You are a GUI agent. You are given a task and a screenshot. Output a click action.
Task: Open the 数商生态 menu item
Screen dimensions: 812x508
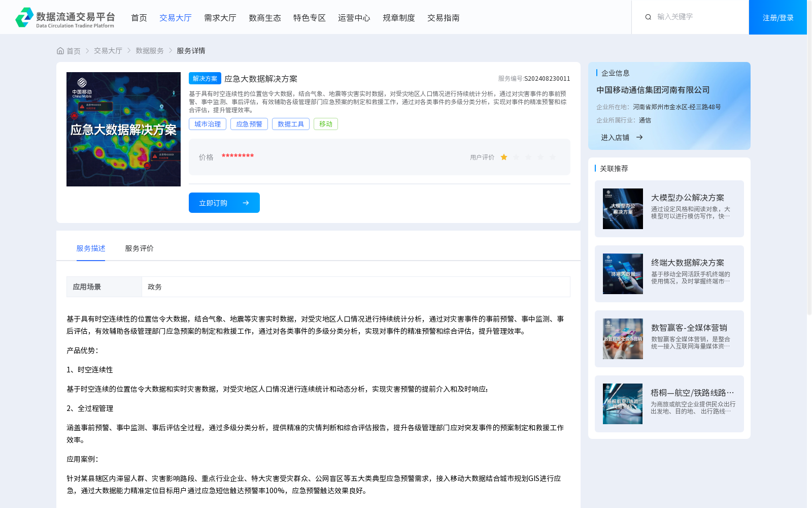(265, 18)
